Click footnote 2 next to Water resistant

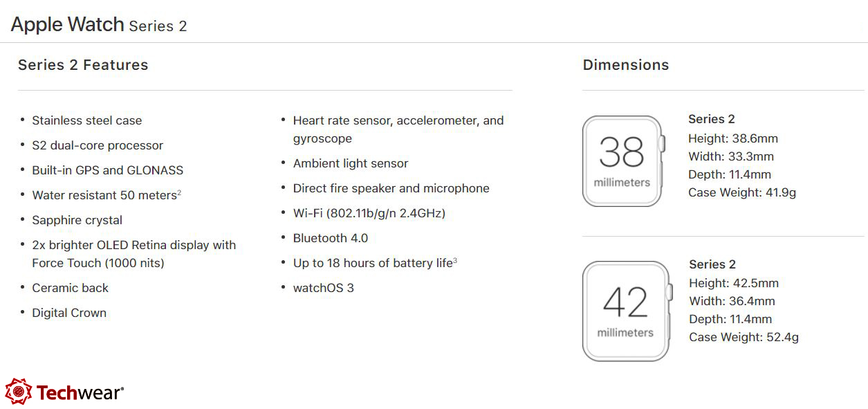pyautogui.click(x=179, y=193)
